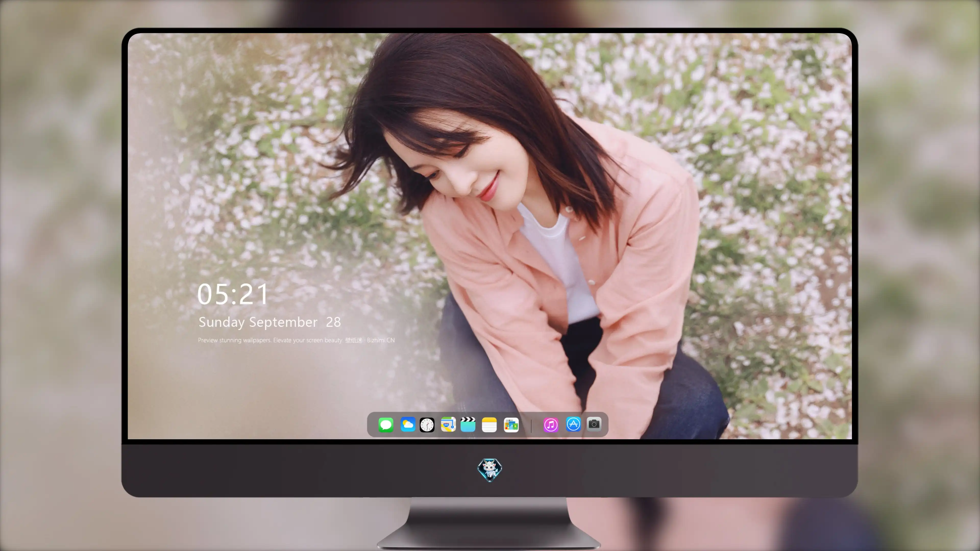The height and width of the screenshot is (551, 980).
Task: Open the blue App Store icon
Action: click(x=573, y=424)
